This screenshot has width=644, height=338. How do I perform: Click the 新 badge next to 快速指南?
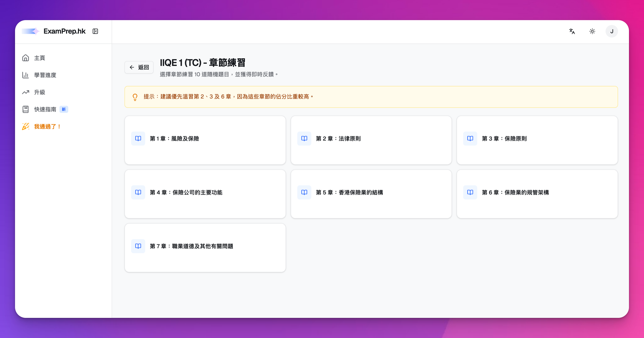pos(64,109)
